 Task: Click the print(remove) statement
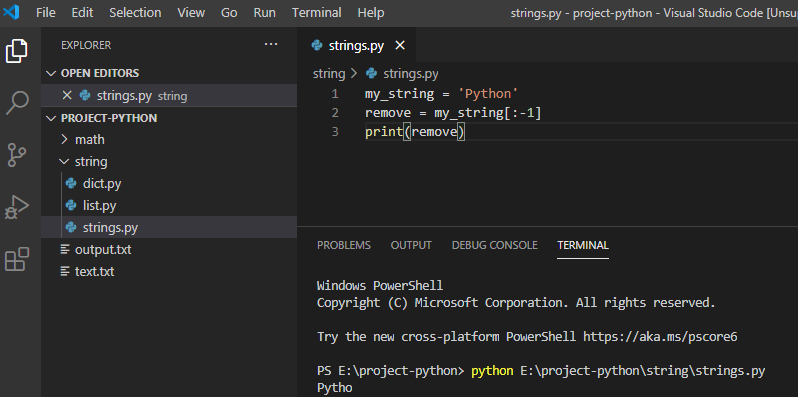[x=415, y=132]
